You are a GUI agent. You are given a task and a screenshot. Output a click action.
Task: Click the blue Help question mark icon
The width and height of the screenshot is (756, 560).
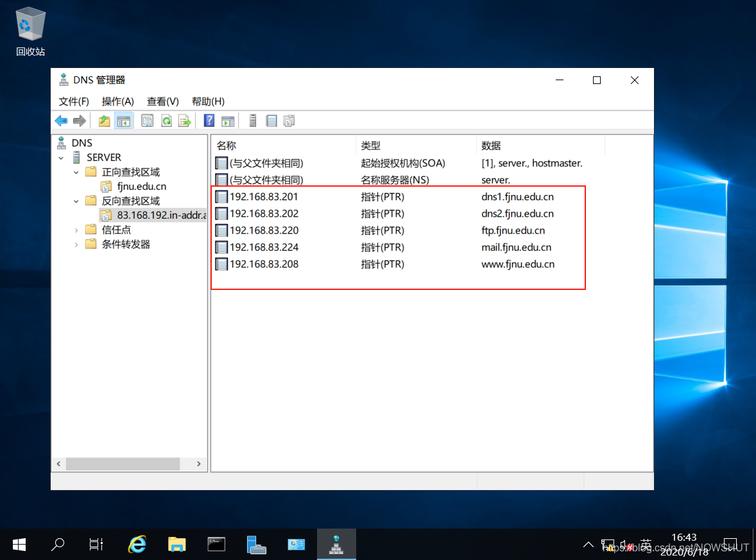coord(209,121)
